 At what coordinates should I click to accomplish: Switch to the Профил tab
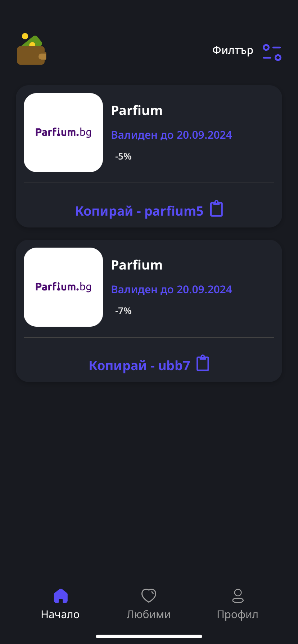click(x=238, y=614)
